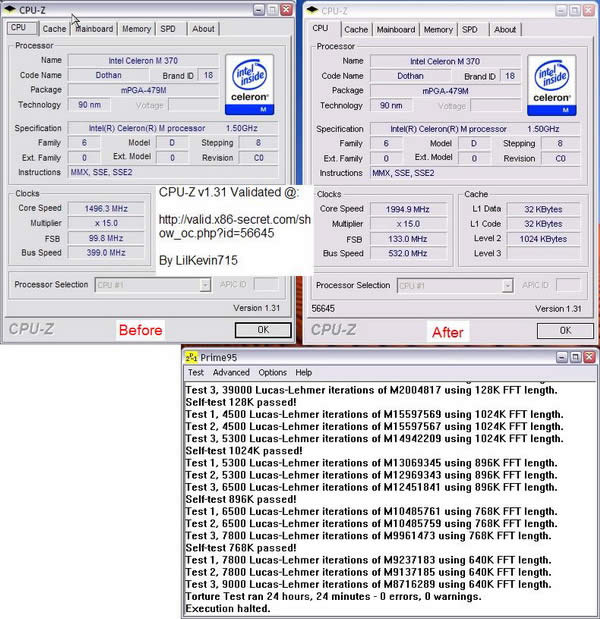The image size is (600, 619).
Task: Click Name field Intel Celeron M 370 in After window
Action: pos(445,61)
